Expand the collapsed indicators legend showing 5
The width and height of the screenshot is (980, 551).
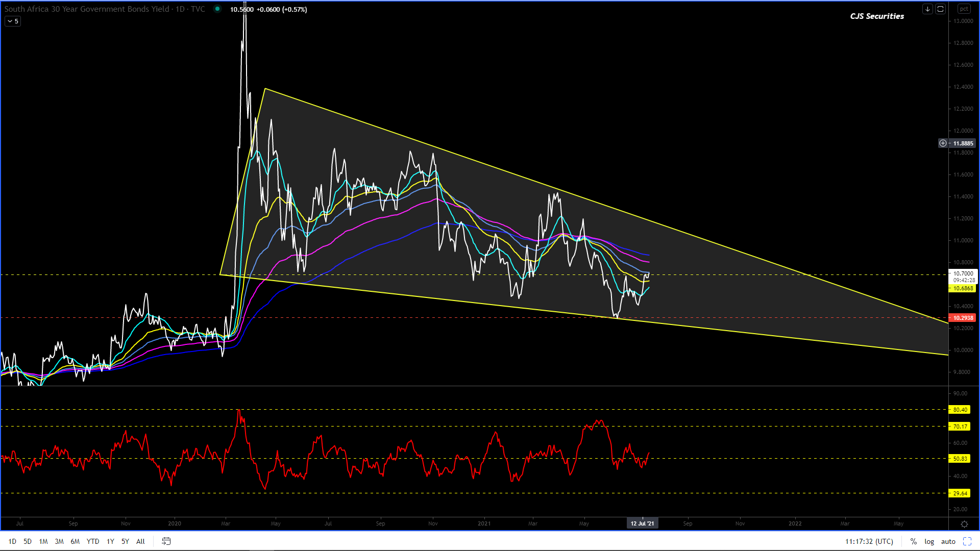pos(13,21)
